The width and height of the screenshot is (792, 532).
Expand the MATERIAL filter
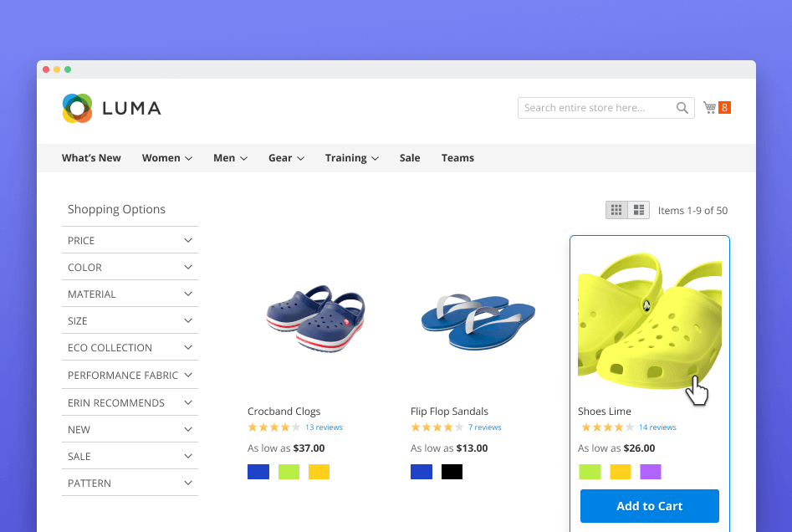tap(130, 294)
